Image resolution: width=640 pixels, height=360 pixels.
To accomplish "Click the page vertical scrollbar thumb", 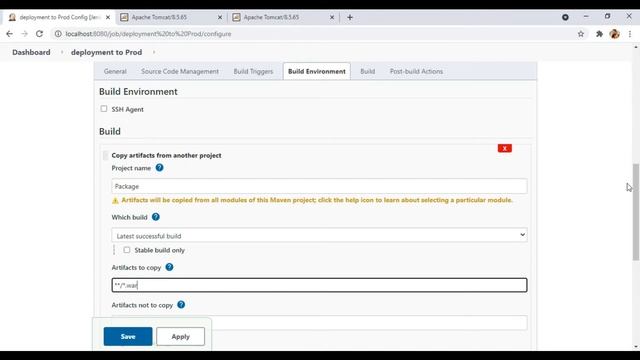I will 636,211.
